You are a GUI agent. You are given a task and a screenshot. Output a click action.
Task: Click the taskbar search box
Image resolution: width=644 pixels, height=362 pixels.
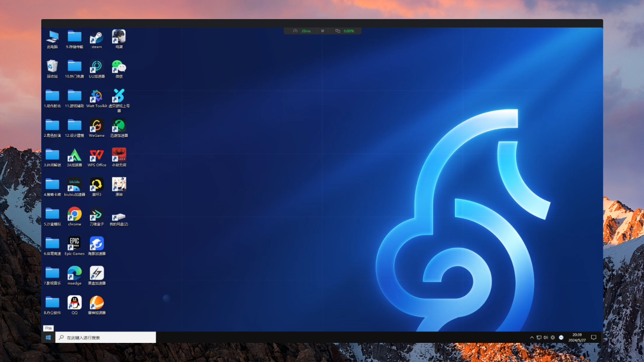(105, 337)
